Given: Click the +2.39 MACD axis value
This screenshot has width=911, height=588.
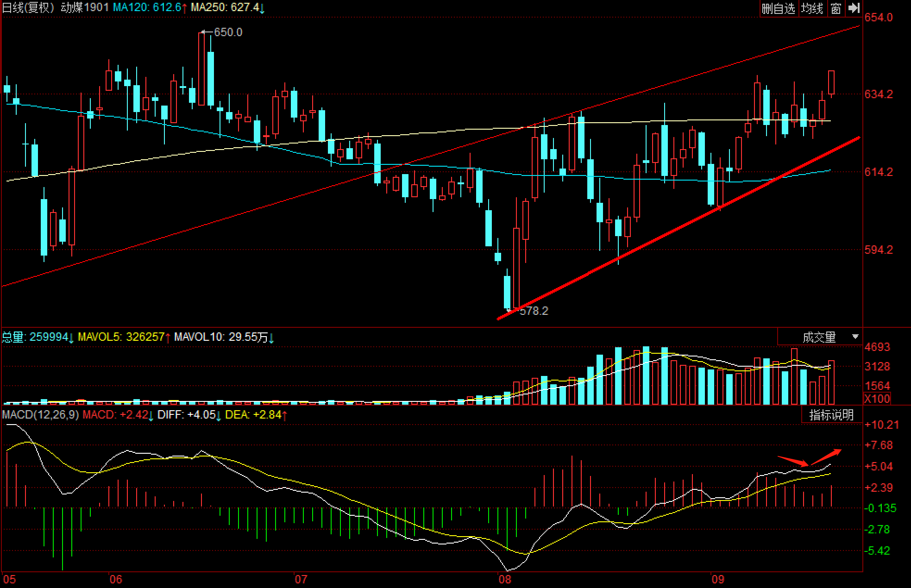Looking at the screenshot, I should [879, 488].
